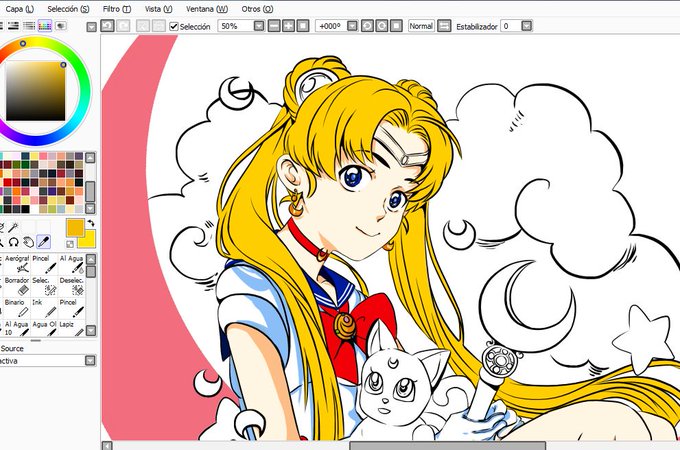Rotate canvas counterclockwise
This screenshot has height=450, width=680.
click(x=367, y=26)
